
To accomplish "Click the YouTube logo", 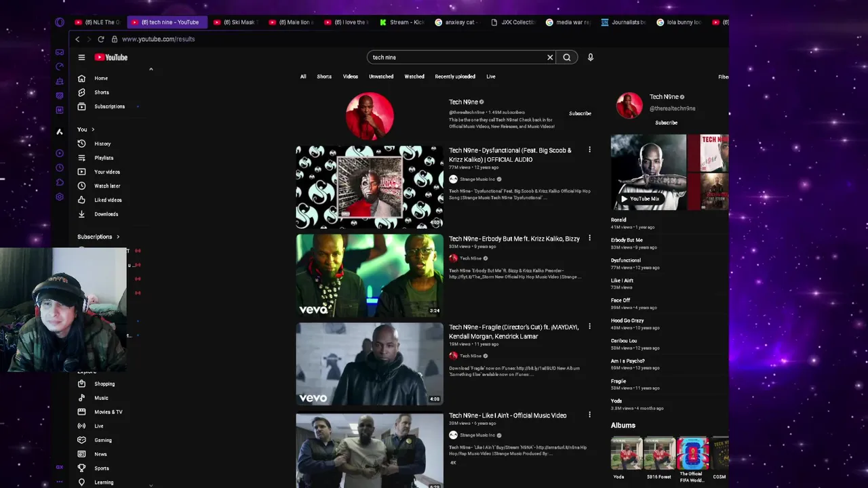I will pos(111,58).
